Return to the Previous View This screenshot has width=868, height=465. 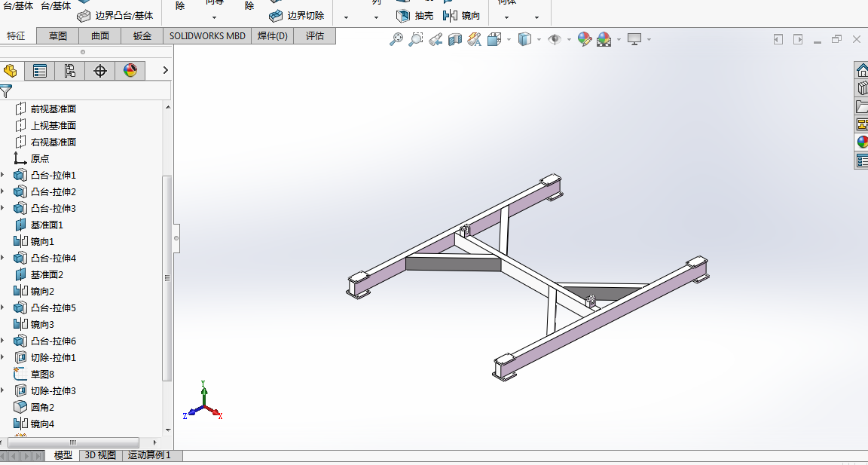point(435,39)
